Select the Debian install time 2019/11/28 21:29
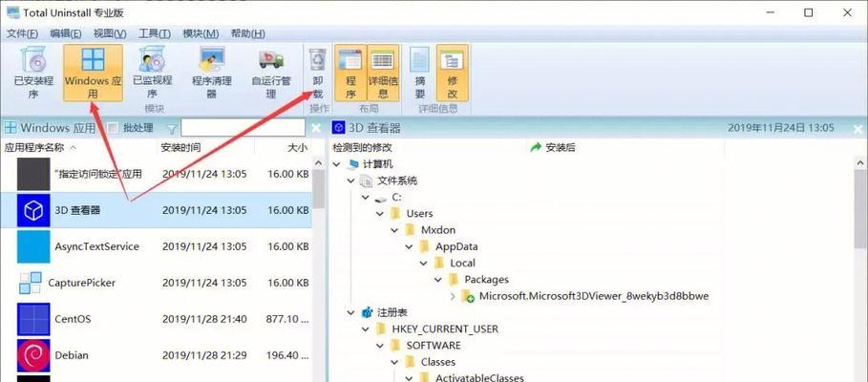This screenshot has height=382, width=868. point(204,355)
